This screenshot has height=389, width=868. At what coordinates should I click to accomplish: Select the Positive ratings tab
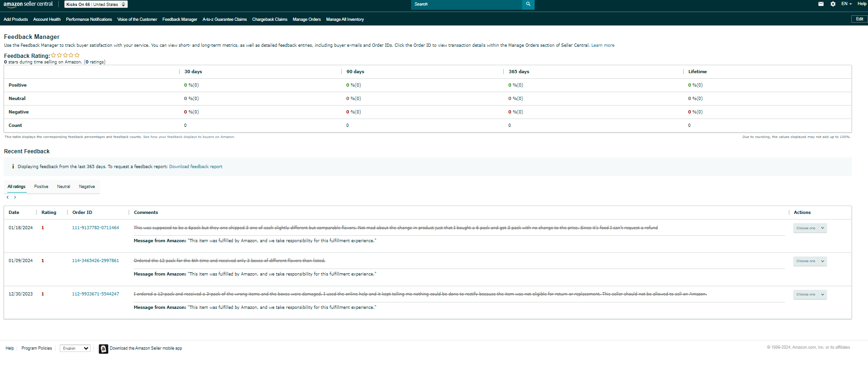point(41,187)
